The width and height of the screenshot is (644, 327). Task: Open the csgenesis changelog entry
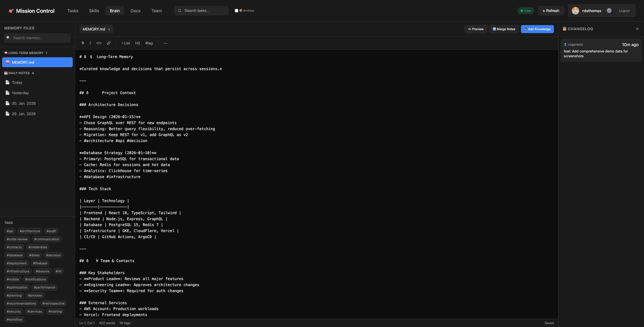click(x=601, y=50)
